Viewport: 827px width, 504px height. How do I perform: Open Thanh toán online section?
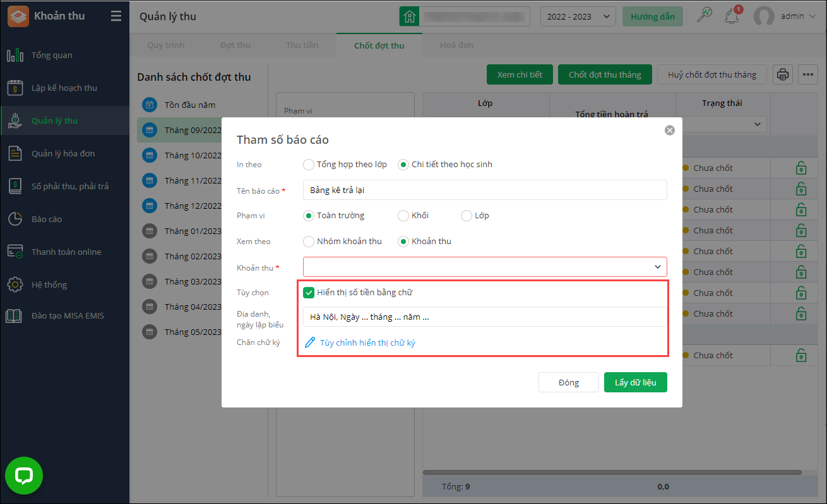point(66,252)
